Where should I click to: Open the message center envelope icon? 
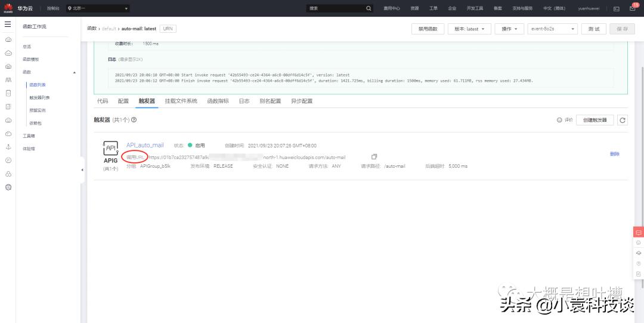click(x=632, y=8)
